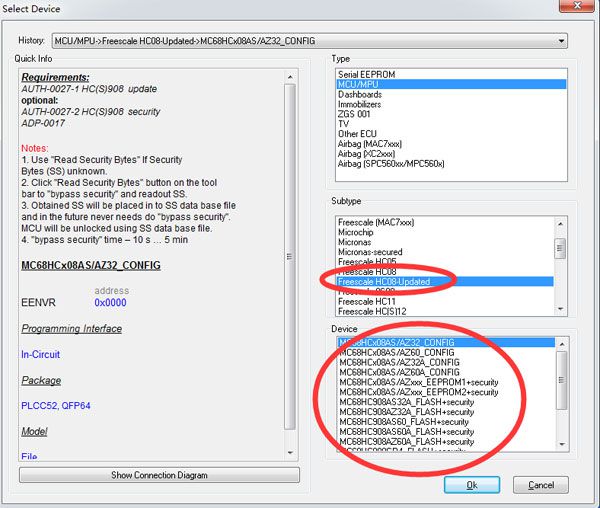Image resolution: width=600 pixels, height=508 pixels.
Task: Select Freescale HC11 subtype
Action: click(x=445, y=302)
